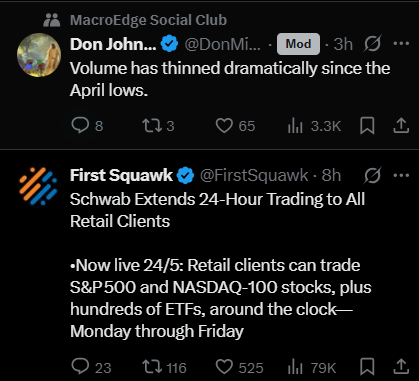Share First Squawk's Schwab post

pos(401,366)
